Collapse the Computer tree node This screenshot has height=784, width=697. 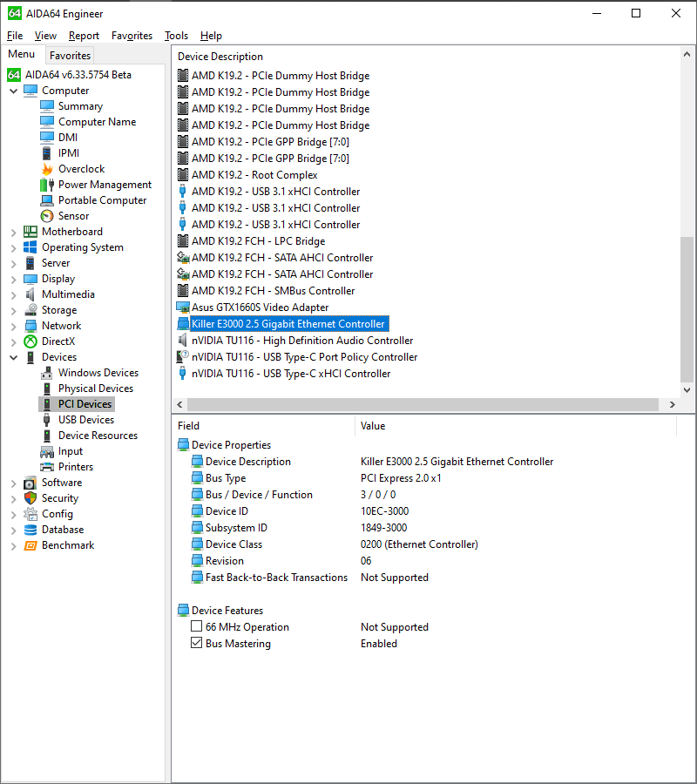tap(13, 91)
